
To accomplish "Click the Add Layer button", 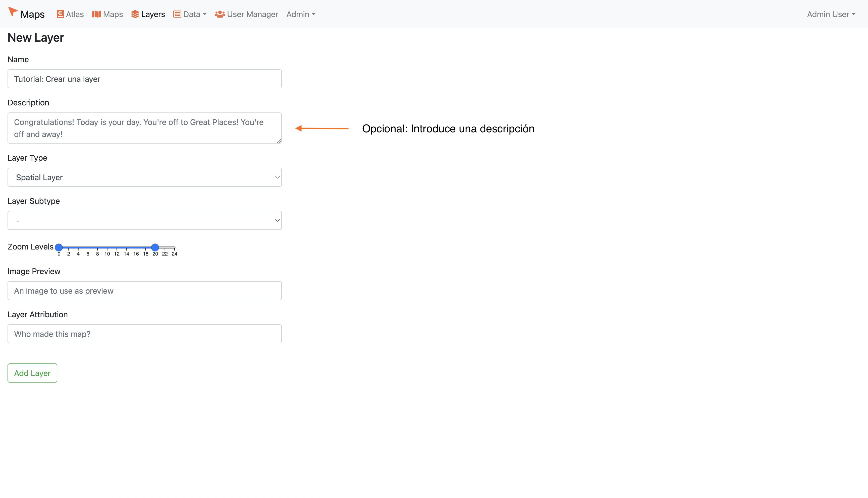I will click(32, 373).
